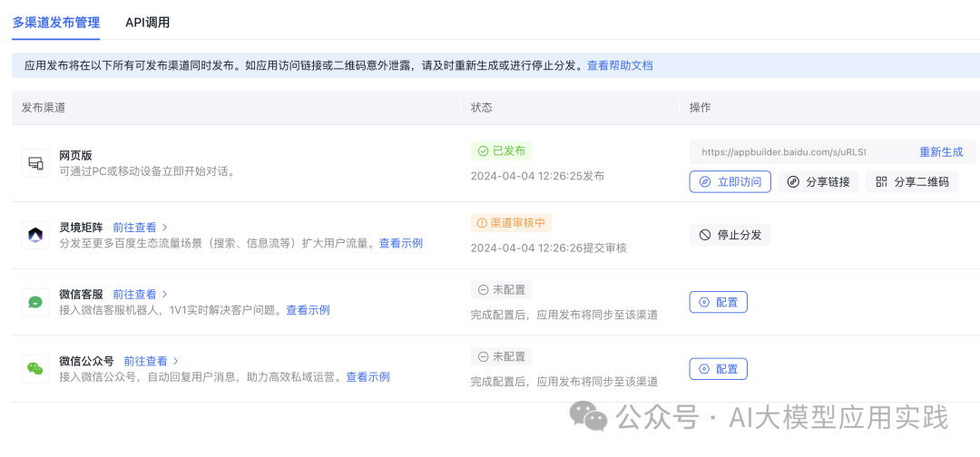Click the 微信公众号 WeChat logo icon

coord(35,368)
